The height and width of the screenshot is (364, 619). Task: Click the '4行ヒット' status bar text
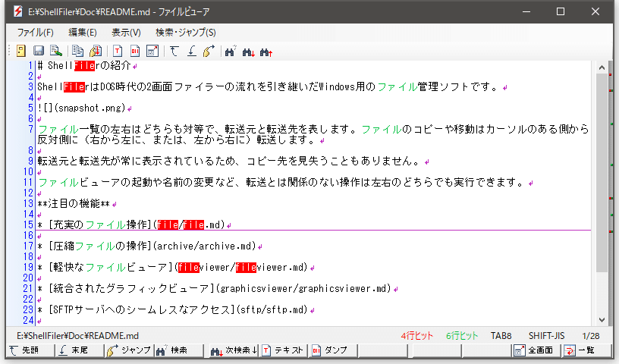coord(417,336)
